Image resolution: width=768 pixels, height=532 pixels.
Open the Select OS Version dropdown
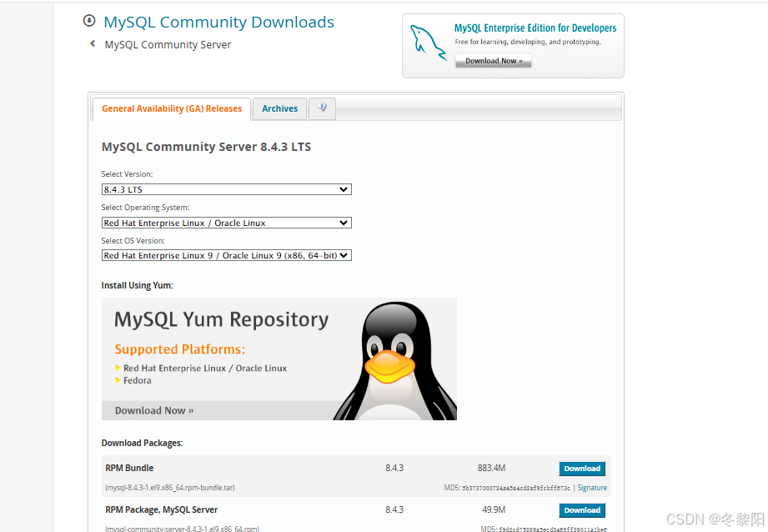point(226,255)
